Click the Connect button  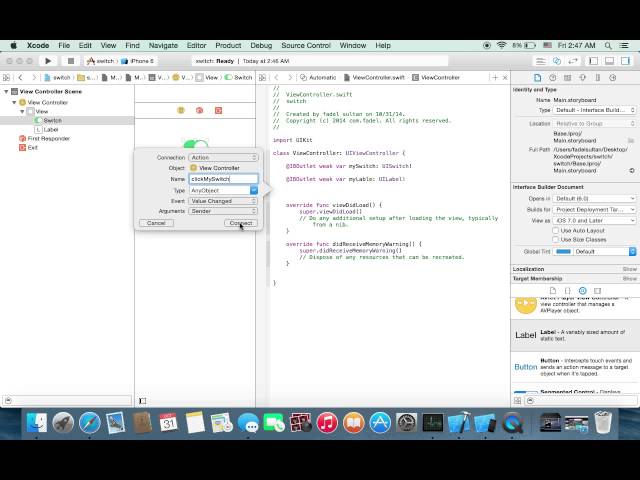[x=241, y=223]
